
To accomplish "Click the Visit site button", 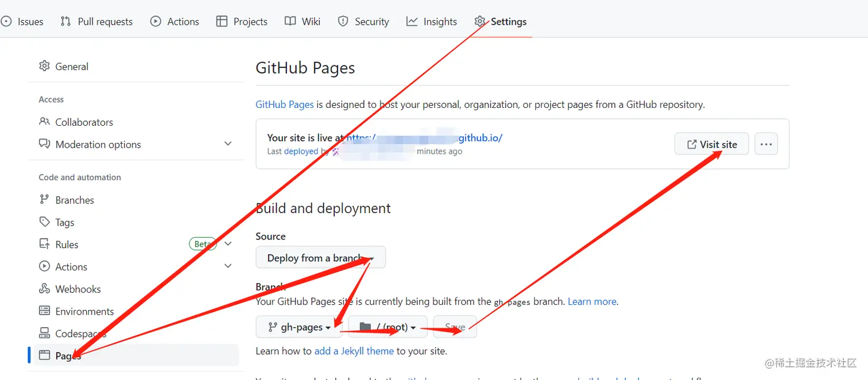I will point(711,144).
